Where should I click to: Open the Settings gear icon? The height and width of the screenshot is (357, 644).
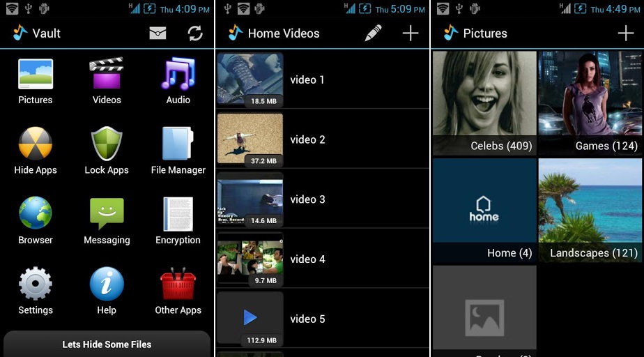pos(36,284)
